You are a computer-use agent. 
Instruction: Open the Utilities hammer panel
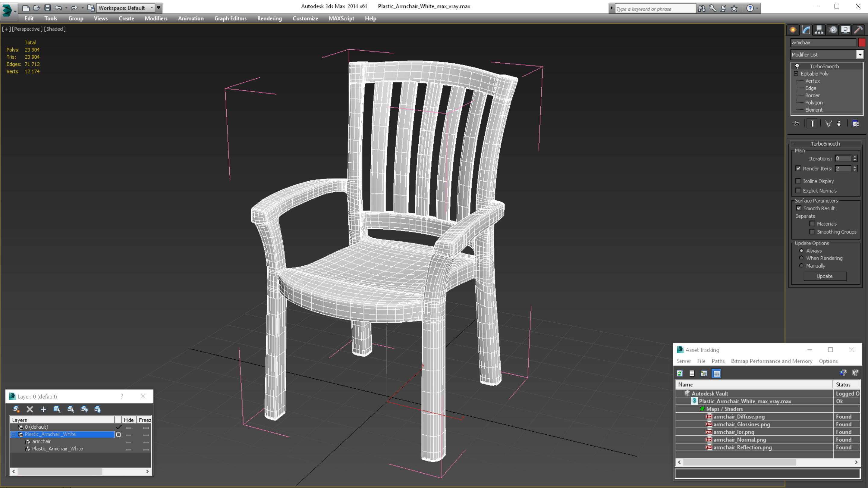[x=858, y=30]
